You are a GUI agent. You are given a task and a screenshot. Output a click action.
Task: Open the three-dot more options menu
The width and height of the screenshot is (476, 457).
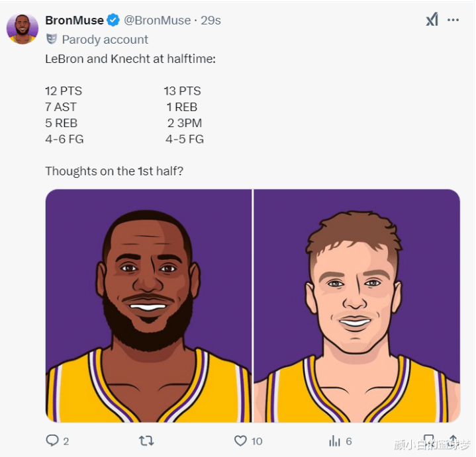(x=453, y=20)
